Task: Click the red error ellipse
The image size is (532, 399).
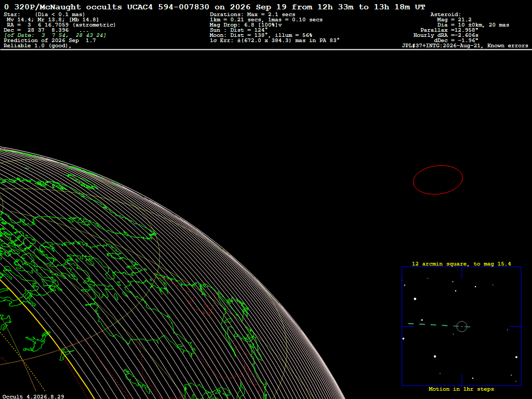Action: [x=437, y=180]
